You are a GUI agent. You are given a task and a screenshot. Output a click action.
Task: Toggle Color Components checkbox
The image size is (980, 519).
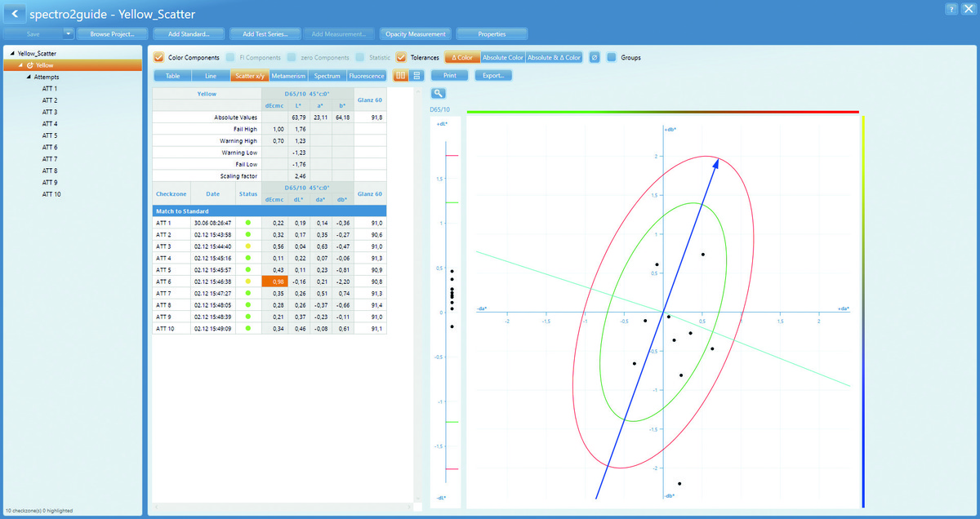click(158, 58)
